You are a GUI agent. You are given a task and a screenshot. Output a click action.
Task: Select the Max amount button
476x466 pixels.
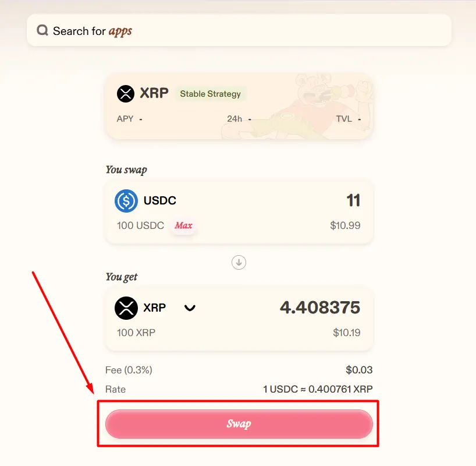pos(183,225)
